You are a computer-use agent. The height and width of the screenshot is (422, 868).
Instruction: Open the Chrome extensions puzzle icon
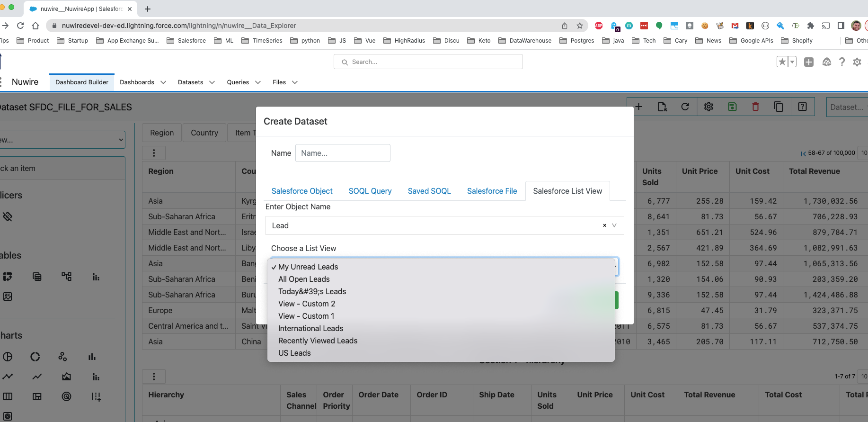[811, 26]
